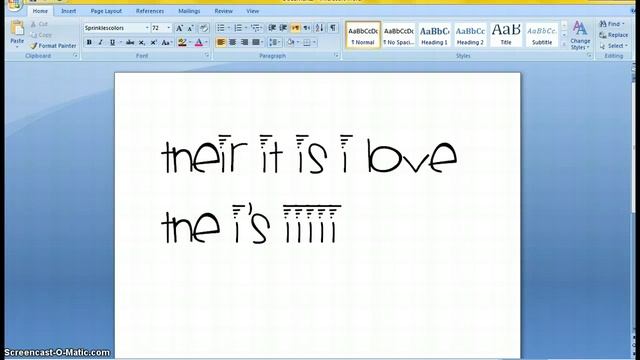Open the Font dialog launcher

(207, 55)
